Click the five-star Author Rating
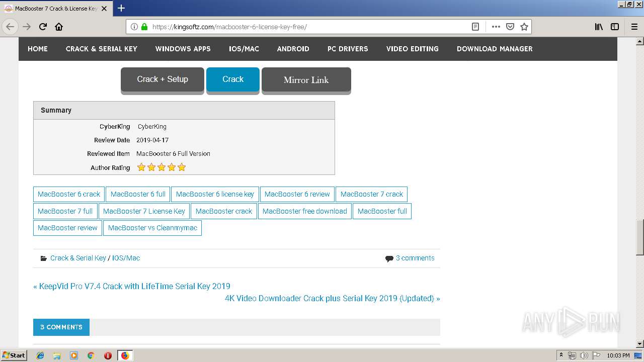The height and width of the screenshot is (362, 644). [x=162, y=167]
